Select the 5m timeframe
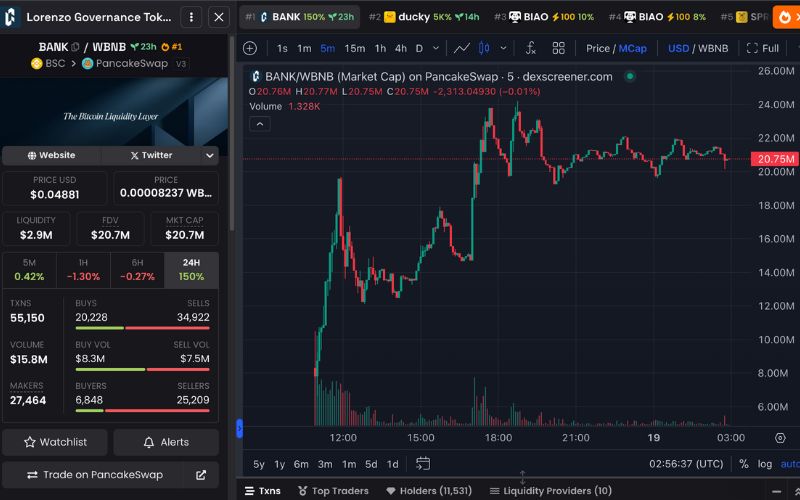Screen dimensions: 800x500 click(x=328, y=48)
